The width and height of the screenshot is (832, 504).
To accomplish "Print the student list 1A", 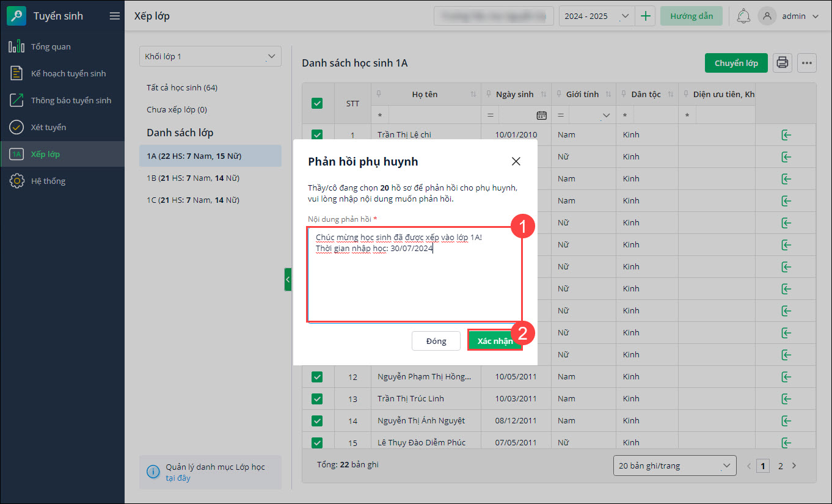I will point(783,62).
